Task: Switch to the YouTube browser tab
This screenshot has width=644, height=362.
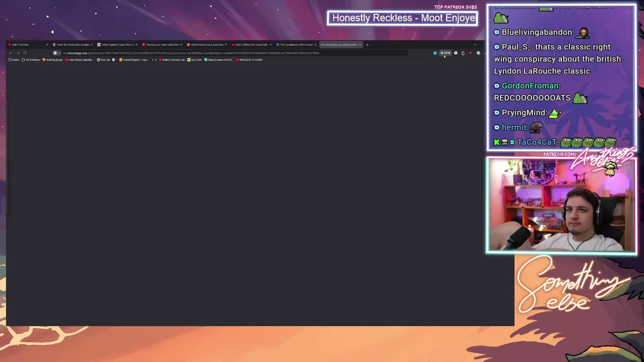Action: (28, 45)
